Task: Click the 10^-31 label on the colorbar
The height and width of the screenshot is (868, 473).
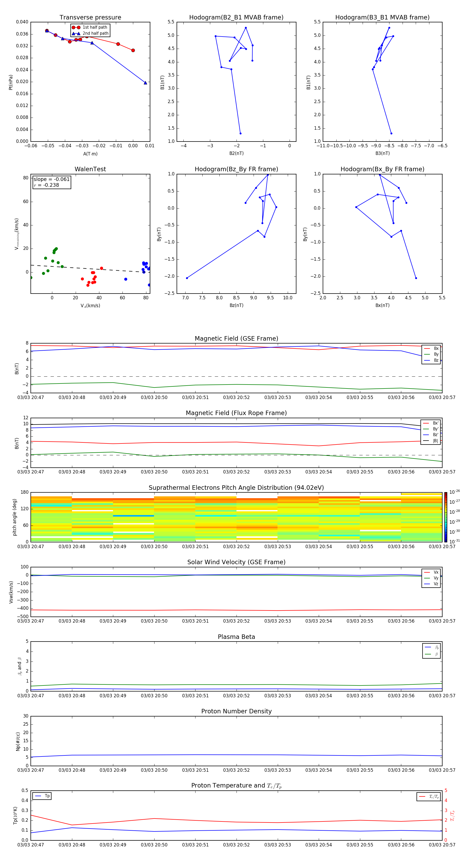Action: pyautogui.click(x=455, y=542)
